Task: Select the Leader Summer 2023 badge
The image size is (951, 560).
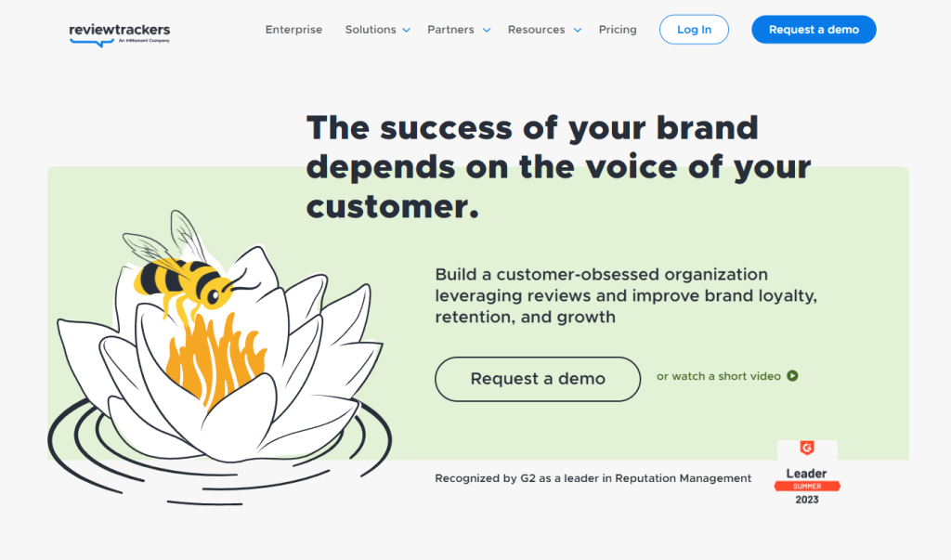Action: click(805, 474)
